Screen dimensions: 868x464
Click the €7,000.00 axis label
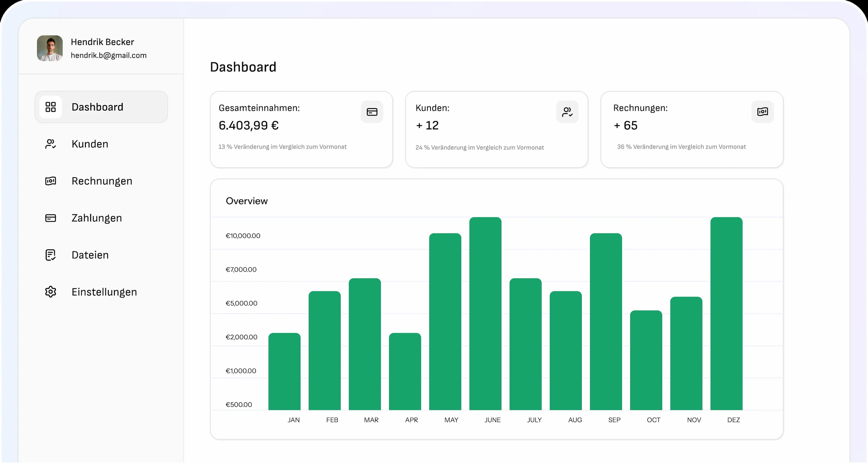[241, 269]
